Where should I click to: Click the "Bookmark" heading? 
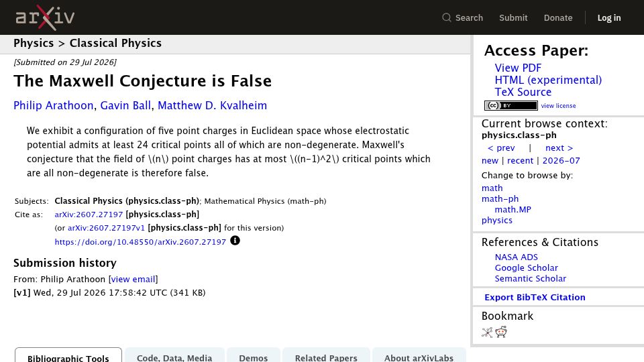(507, 316)
